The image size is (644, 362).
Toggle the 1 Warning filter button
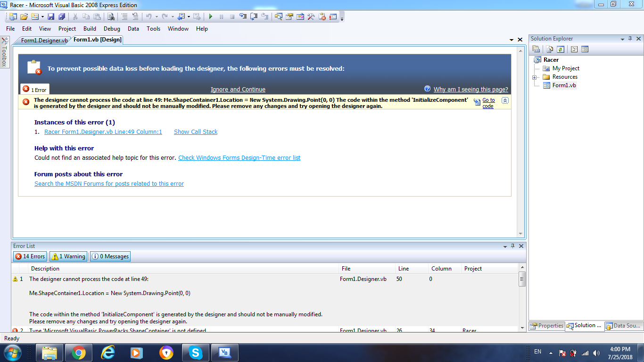pos(68,256)
